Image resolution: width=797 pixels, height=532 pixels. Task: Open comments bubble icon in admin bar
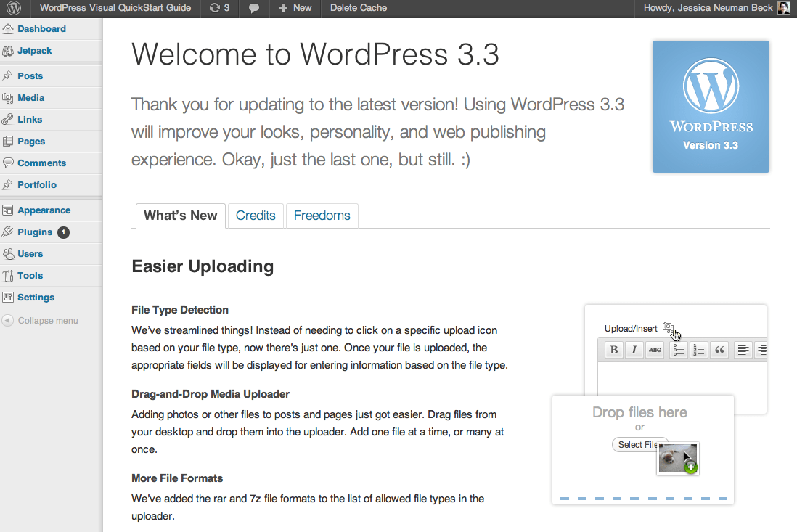tap(253, 8)
